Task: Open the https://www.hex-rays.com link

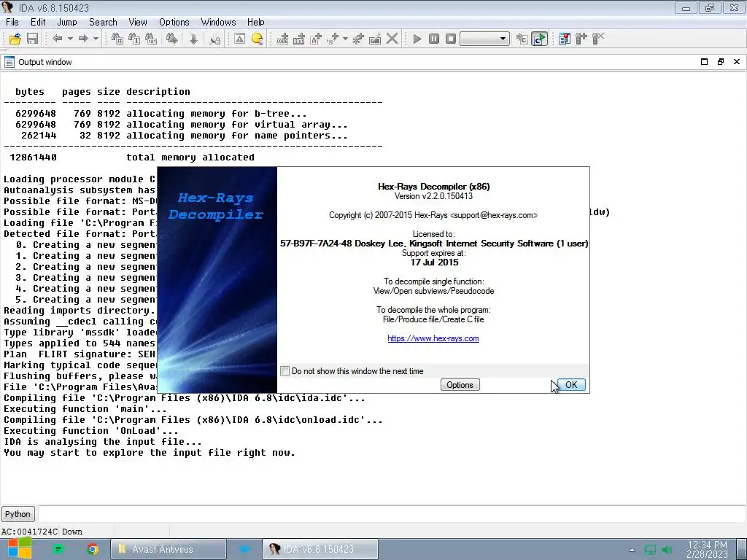Action: (433, 338)
